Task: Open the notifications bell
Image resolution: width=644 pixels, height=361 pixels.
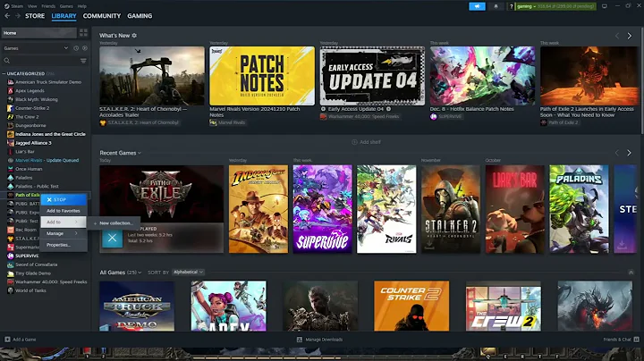Action: pos(496,6)
